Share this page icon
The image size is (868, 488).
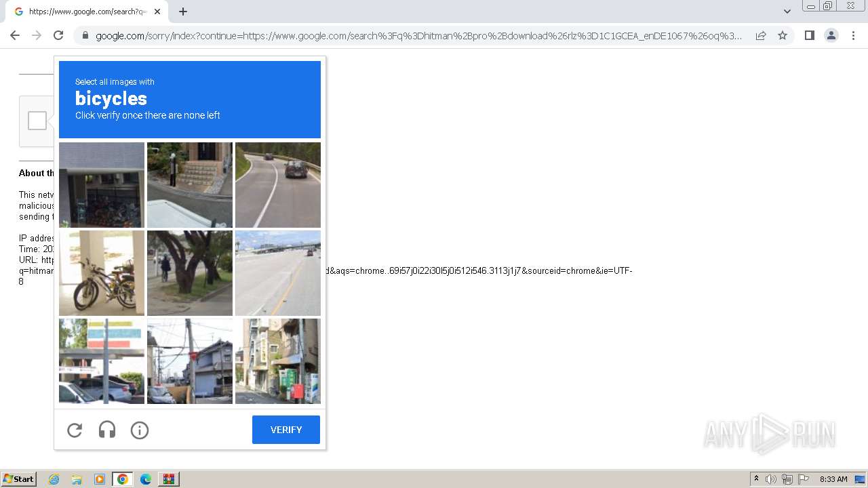[x=761, y=35]
